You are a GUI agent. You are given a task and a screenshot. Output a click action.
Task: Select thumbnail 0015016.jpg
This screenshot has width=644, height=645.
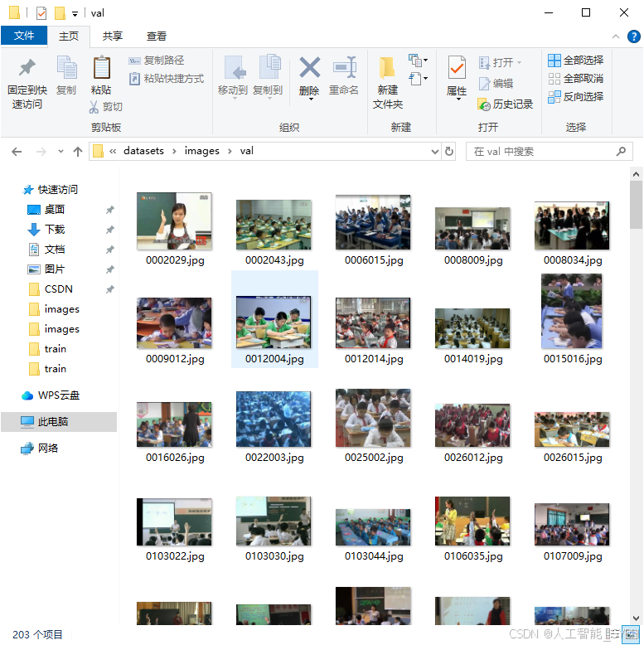click(572, 312)
